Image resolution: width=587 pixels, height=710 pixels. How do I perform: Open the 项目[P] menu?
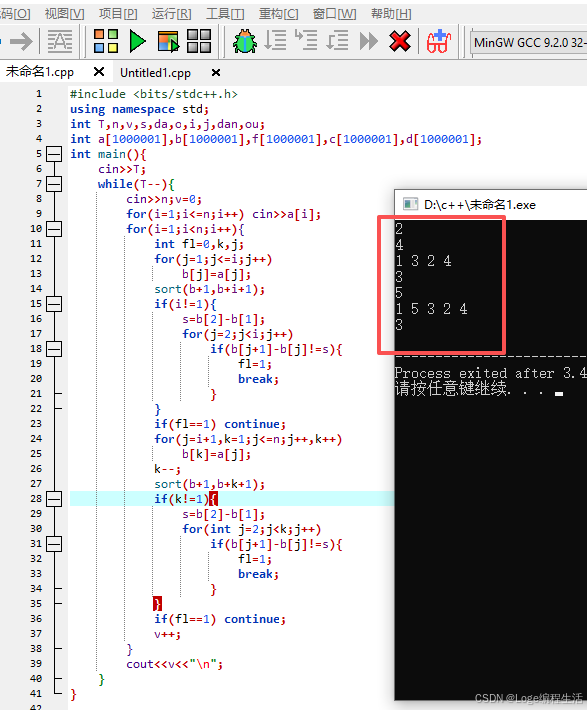pyautogui.click(x=118, y=14)
